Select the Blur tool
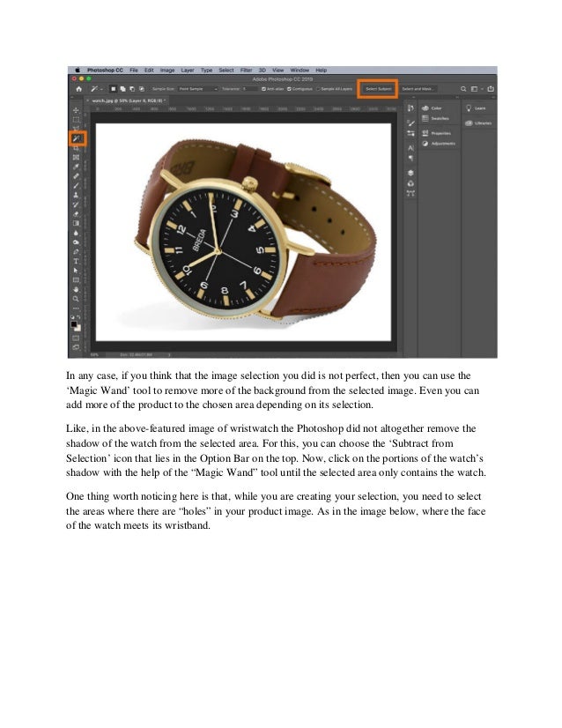Viewport: 562px width, 728px height. (x=76, y=233)
